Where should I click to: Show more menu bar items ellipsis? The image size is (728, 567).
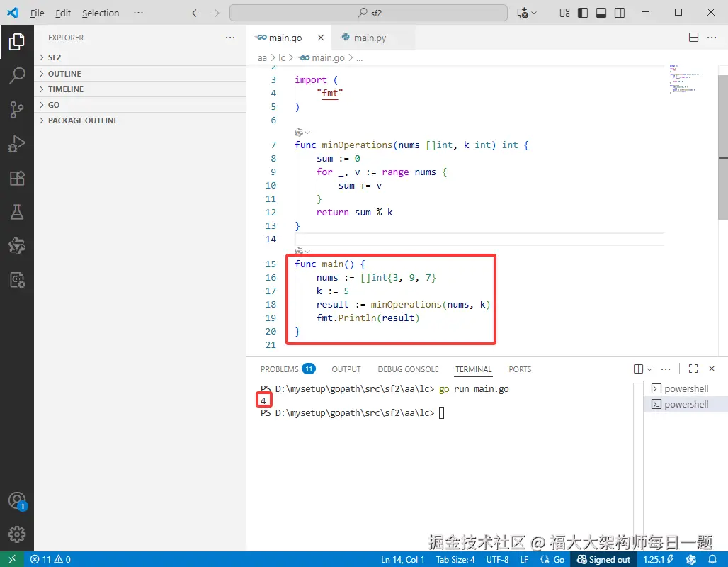(138, 13)
